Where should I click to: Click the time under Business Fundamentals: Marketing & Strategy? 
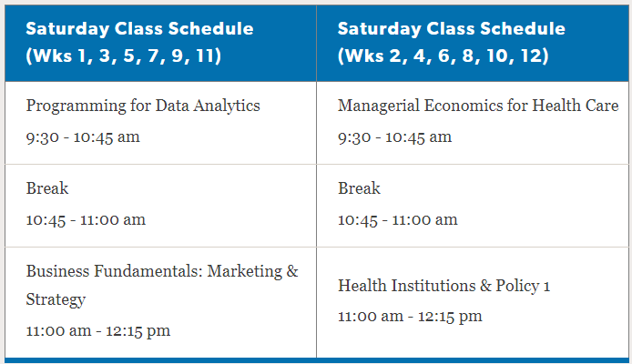98,330
